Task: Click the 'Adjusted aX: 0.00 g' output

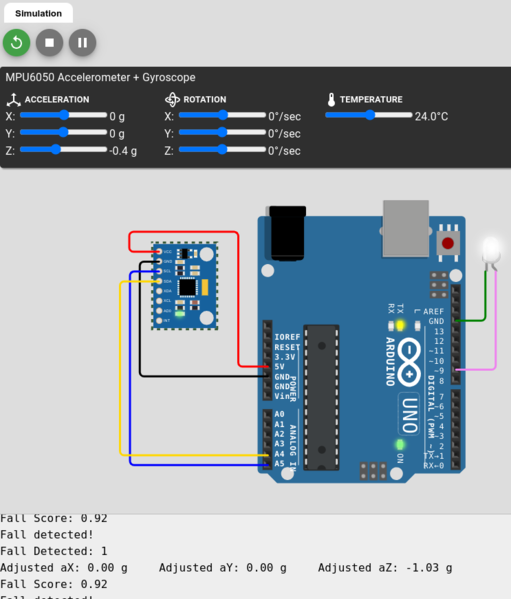Action: pyautogui.click(x=64, y=568)
